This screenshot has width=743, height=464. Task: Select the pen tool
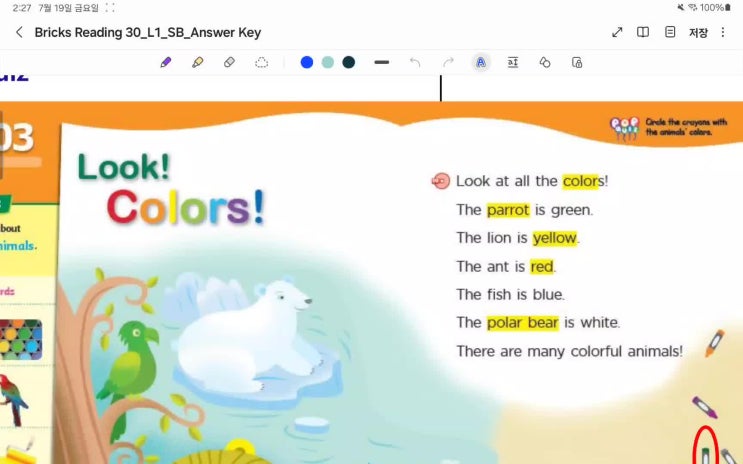click(x=166, y=62)
